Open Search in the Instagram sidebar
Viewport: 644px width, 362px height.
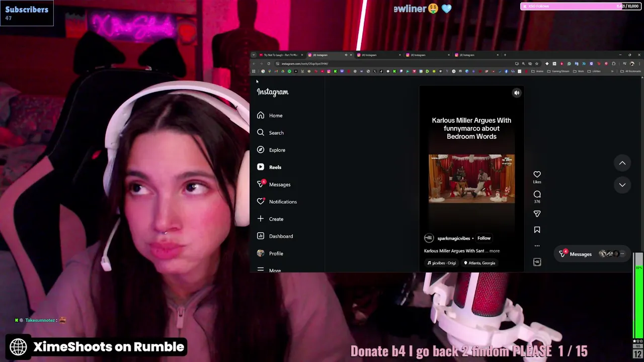[x=270, y=133]
